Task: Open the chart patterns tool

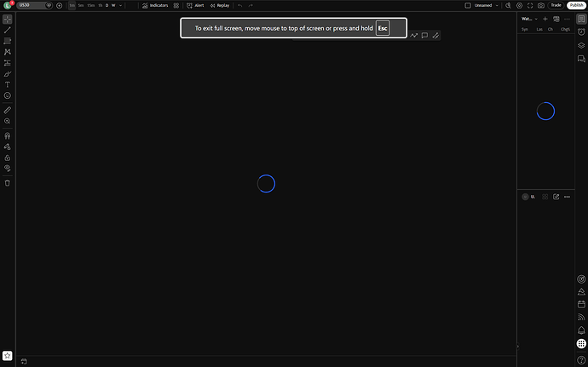Action: pos(7,52)
